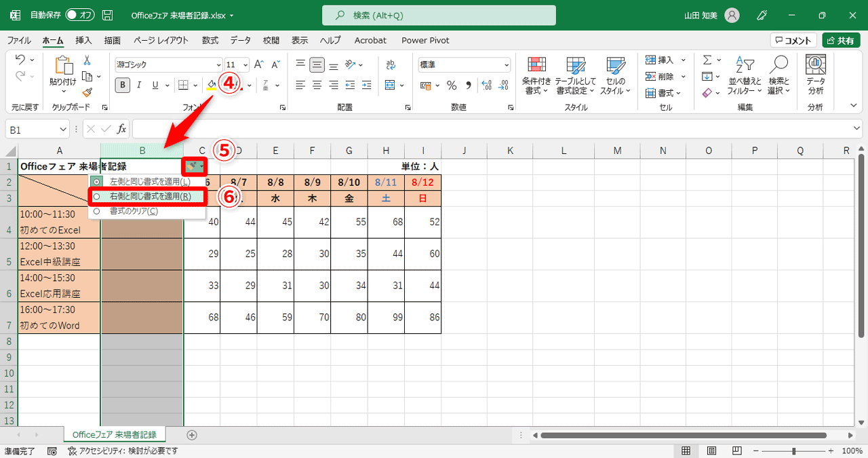Click the horizontal scrollbar thumb
Screen dimensions: 868x458
point(684,435)
